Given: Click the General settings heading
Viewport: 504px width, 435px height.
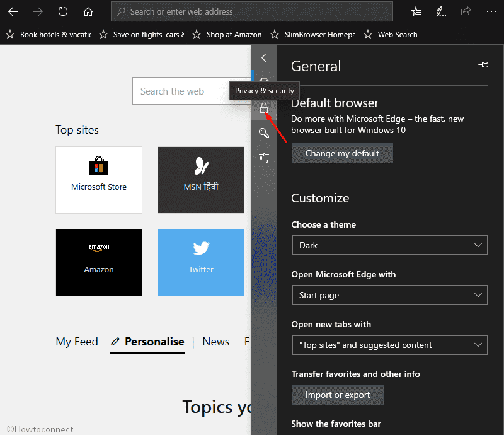Looking at the screenshot, I should pyautogui.click(x=316, y=66).
